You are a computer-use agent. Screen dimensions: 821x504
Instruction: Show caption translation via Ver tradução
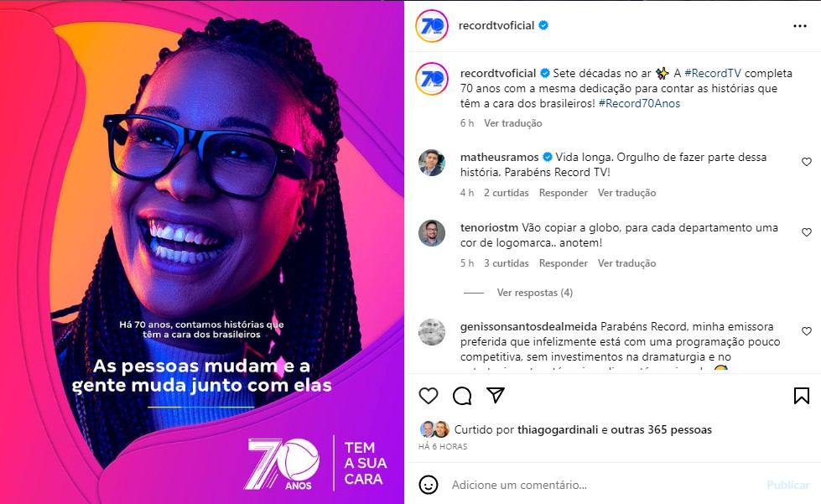point(512,123)
